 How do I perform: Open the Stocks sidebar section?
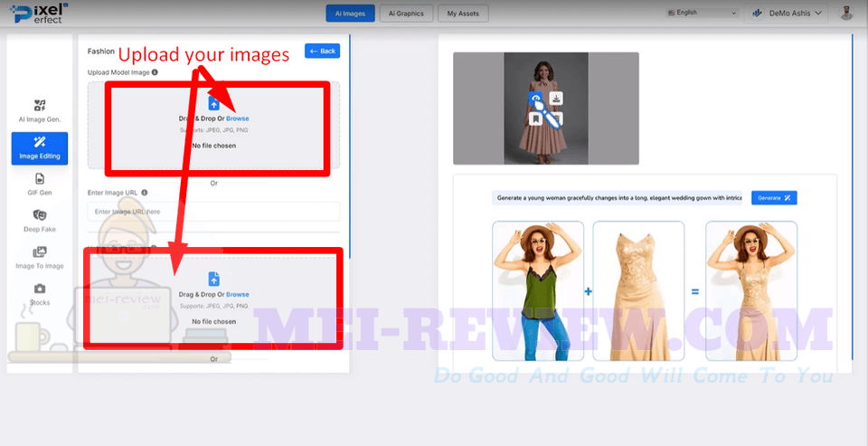[x=39, y=295]
